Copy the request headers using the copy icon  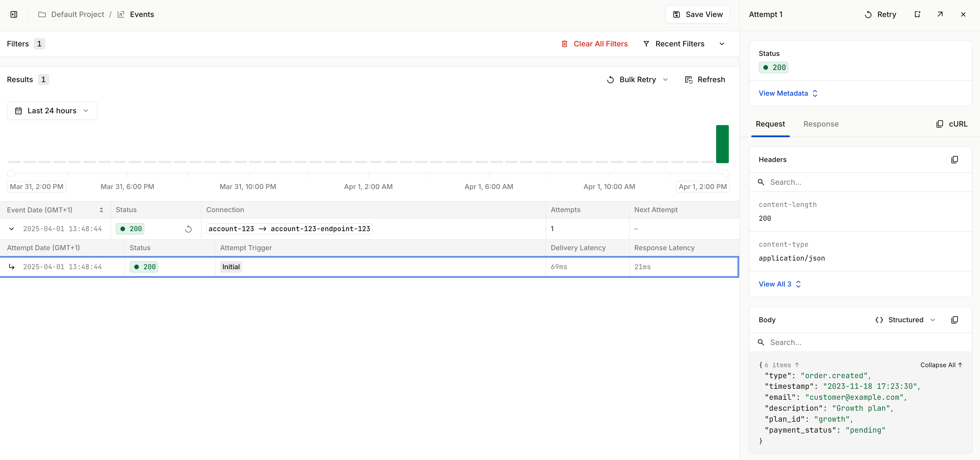click(955, 160)
